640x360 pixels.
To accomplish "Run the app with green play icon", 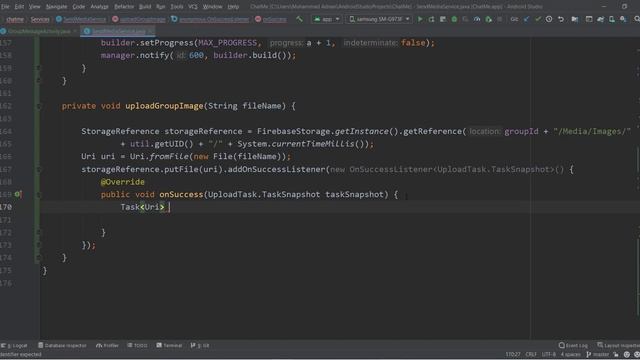I will tap(420, 19).
